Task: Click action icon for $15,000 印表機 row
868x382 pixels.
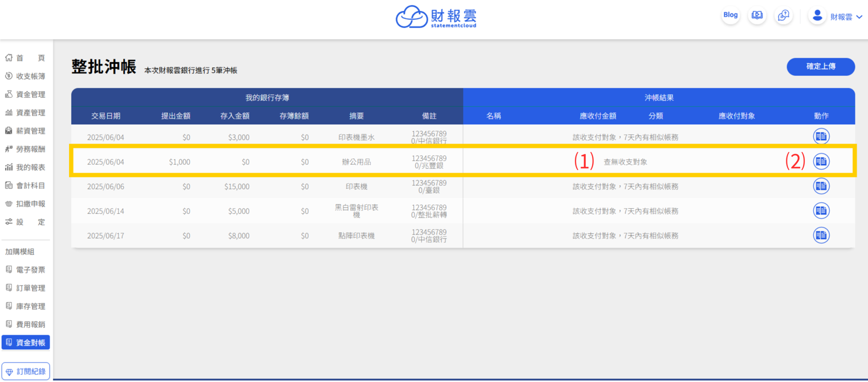Action: (821, 186)
